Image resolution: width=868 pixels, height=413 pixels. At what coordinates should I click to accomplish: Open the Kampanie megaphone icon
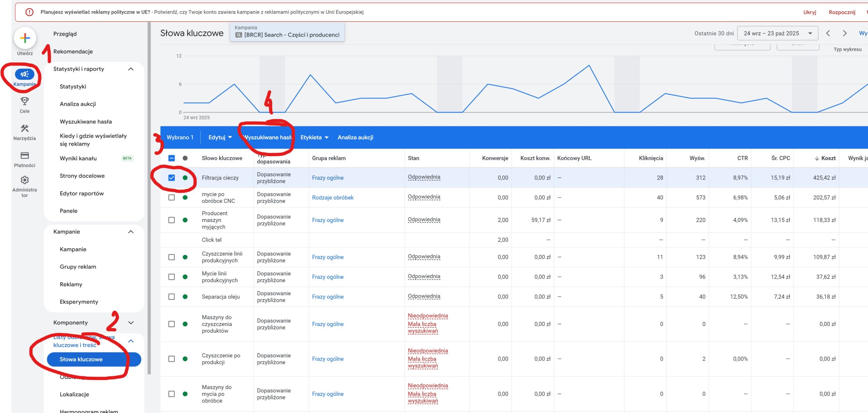click(24, 74)
